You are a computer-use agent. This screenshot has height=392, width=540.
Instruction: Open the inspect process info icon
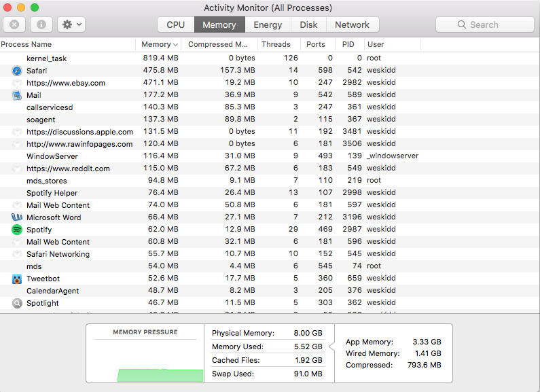tap(41, 24)
